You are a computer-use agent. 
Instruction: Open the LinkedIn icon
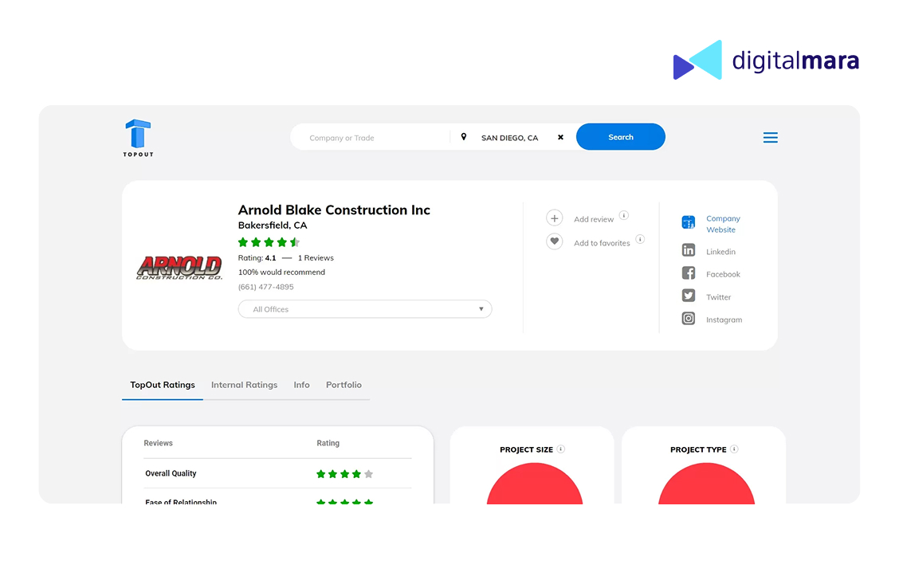click(x=689, y=251)
